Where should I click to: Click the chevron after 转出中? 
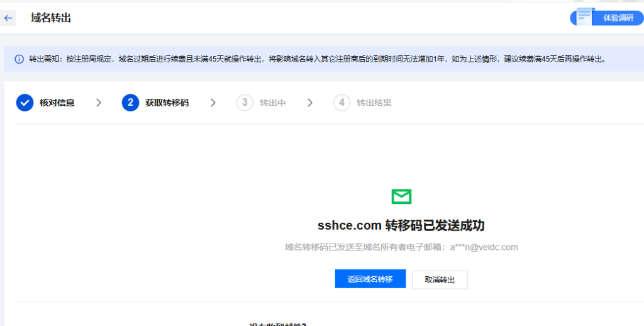pyautogui.click(x=310, y=103)
